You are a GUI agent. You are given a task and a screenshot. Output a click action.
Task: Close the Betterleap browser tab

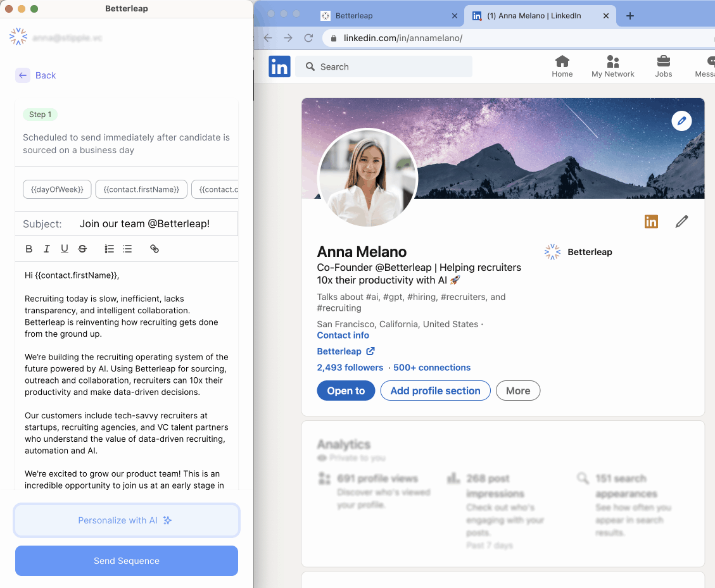[x=455, y=16]
